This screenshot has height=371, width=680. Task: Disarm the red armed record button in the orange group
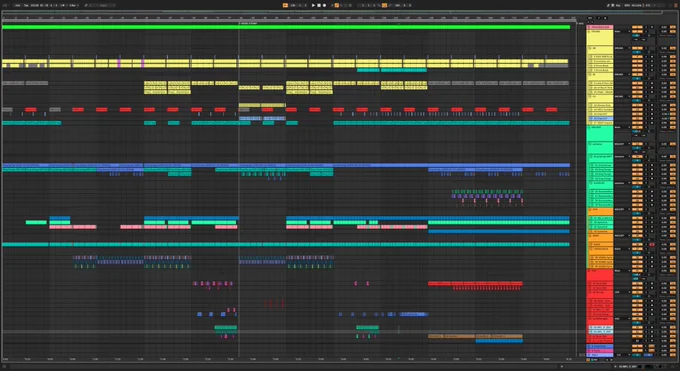point(652,244)
